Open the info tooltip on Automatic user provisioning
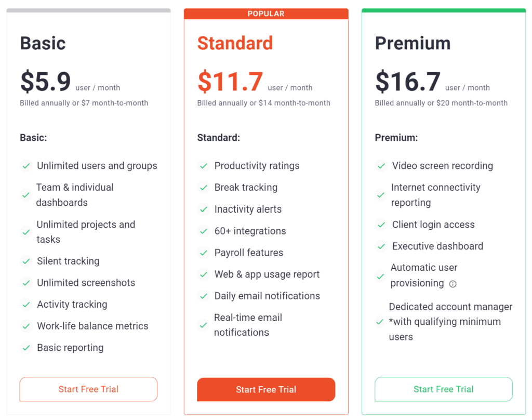This screenshot has width=532, height=420. click(x=453, y=284)
